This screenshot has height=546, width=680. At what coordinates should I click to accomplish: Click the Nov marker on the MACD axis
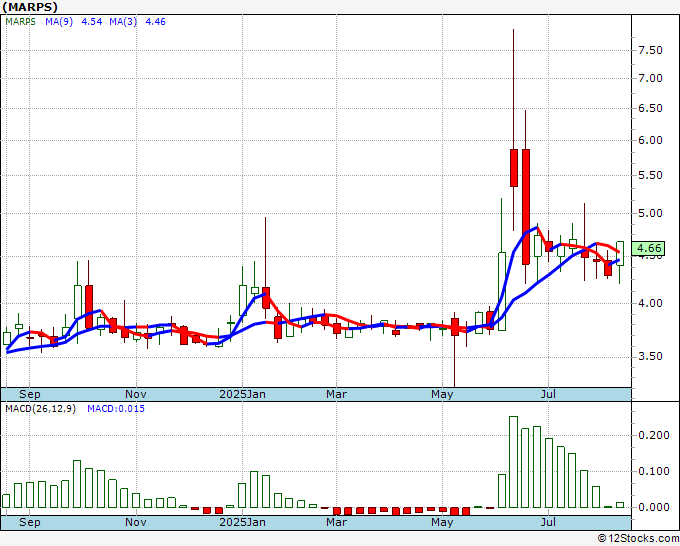136,521
